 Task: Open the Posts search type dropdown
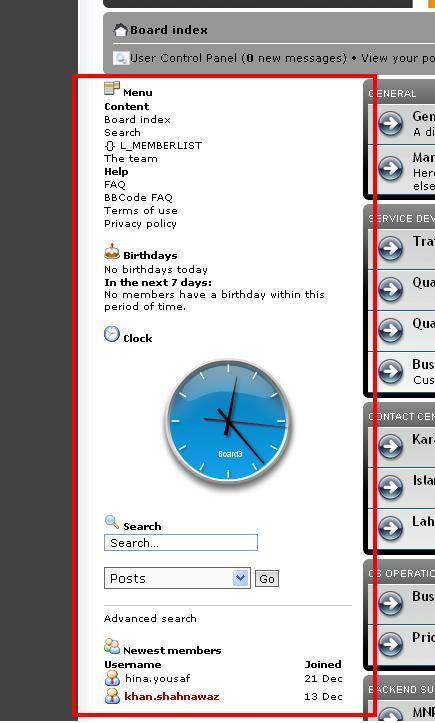(178, 578)
